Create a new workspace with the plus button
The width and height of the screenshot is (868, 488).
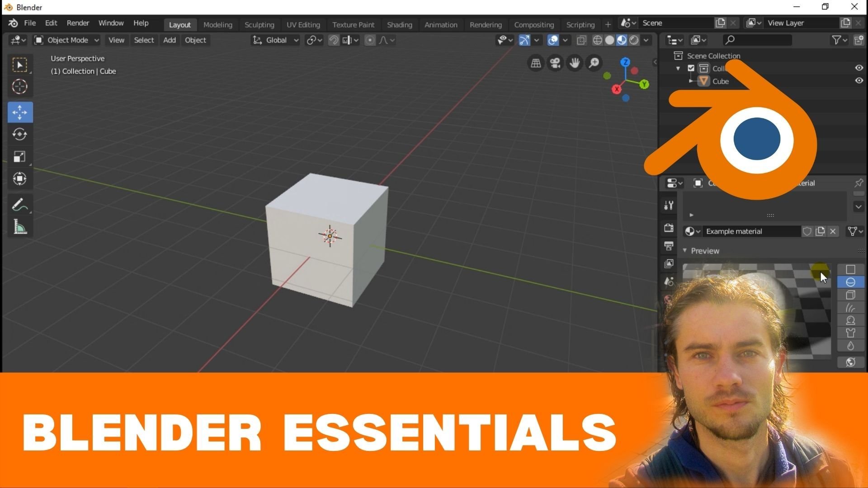608,24
